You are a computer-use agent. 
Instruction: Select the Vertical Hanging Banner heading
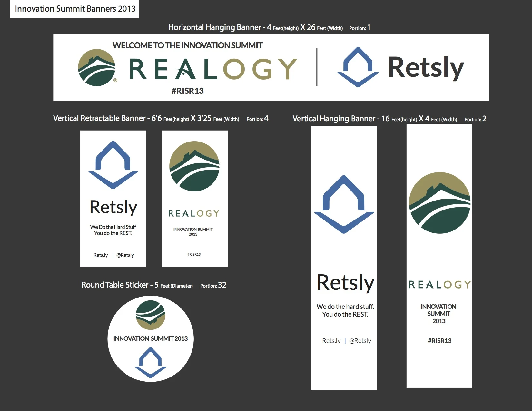click(x=375, y=119)
